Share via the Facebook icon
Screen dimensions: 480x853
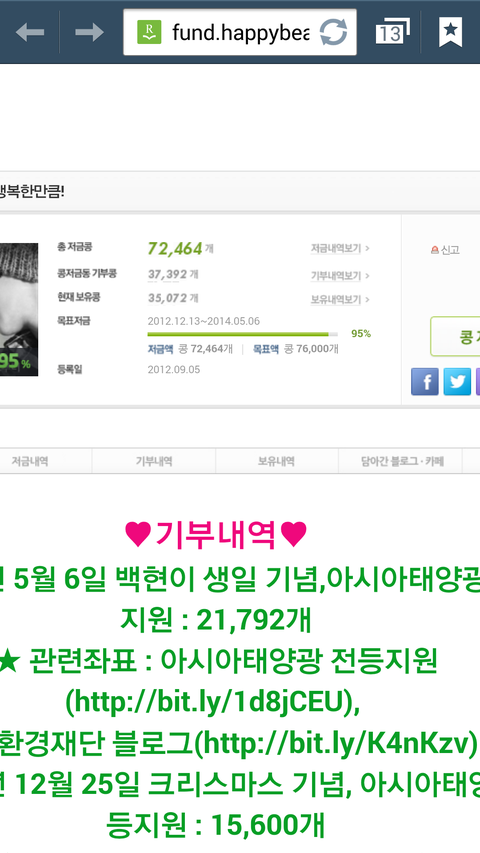[x=424, y=381]
